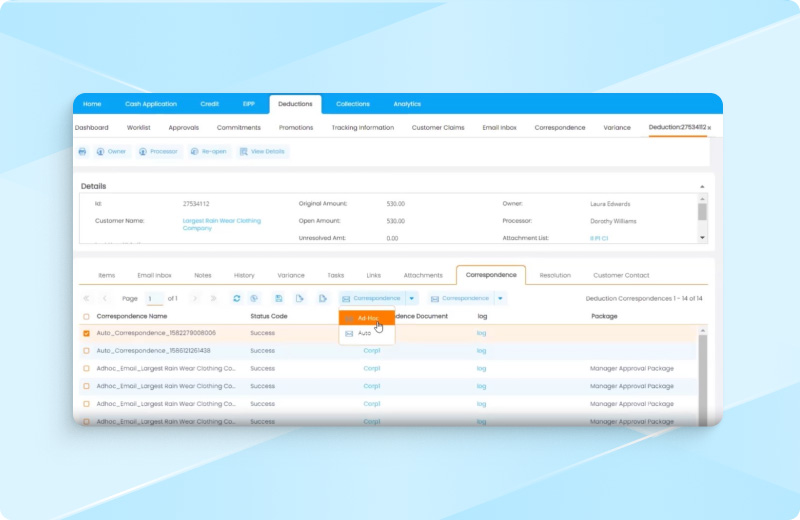
Task: Click the page number input field
Action: (154, 299)
